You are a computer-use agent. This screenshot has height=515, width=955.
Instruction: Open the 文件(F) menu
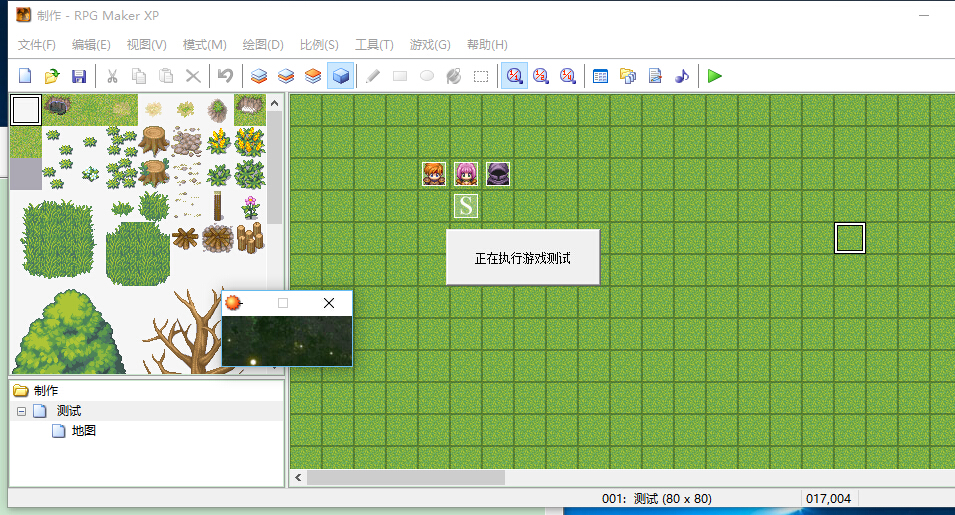point(37,44)
